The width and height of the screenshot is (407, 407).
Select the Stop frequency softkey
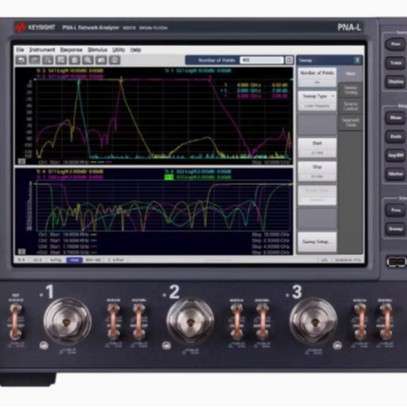(317, 171)
